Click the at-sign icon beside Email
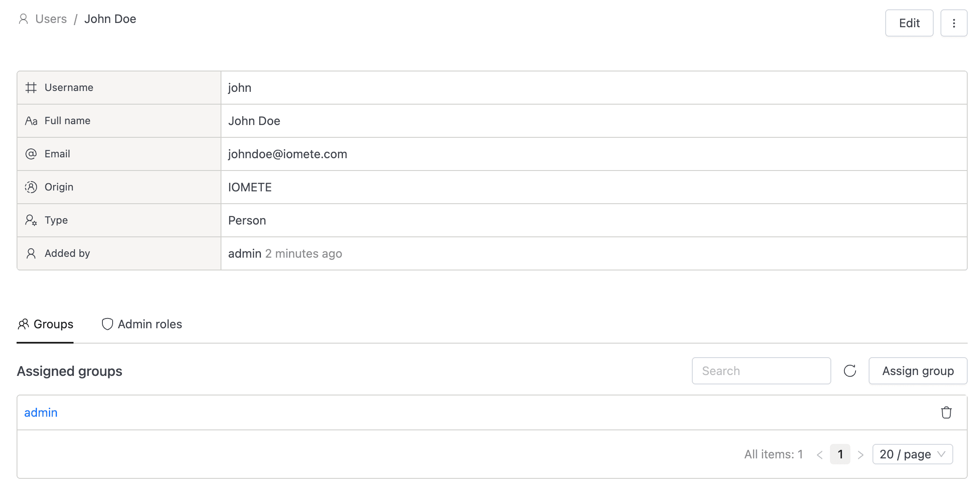This screenshot has width=980, height=489. [31, 154]
